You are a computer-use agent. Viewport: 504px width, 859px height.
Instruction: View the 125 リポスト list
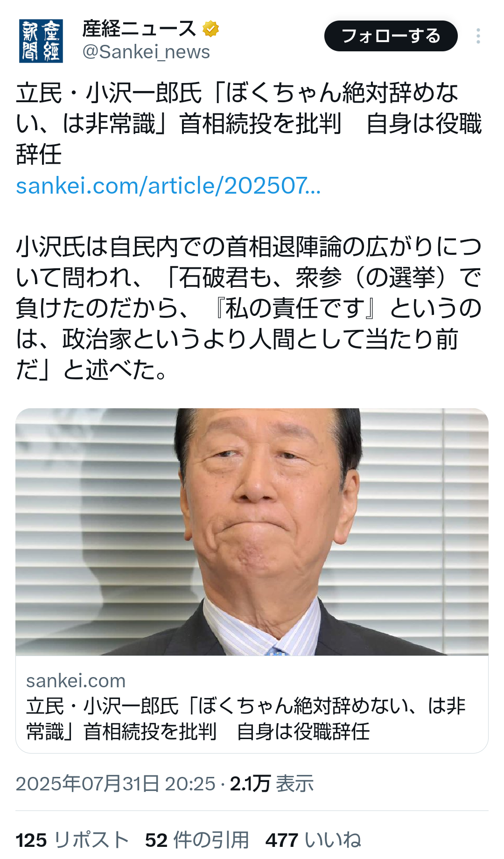tap(72, 840)
